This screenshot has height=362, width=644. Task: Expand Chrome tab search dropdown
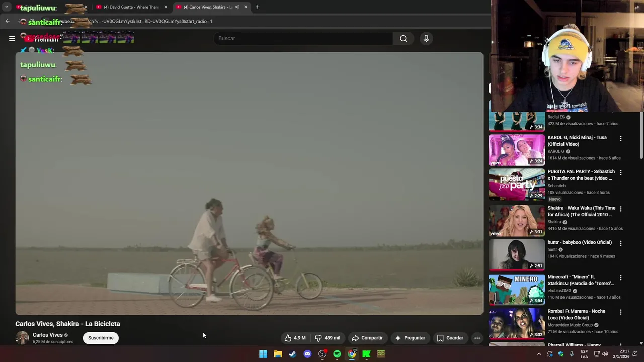click(x=7, y=7)
